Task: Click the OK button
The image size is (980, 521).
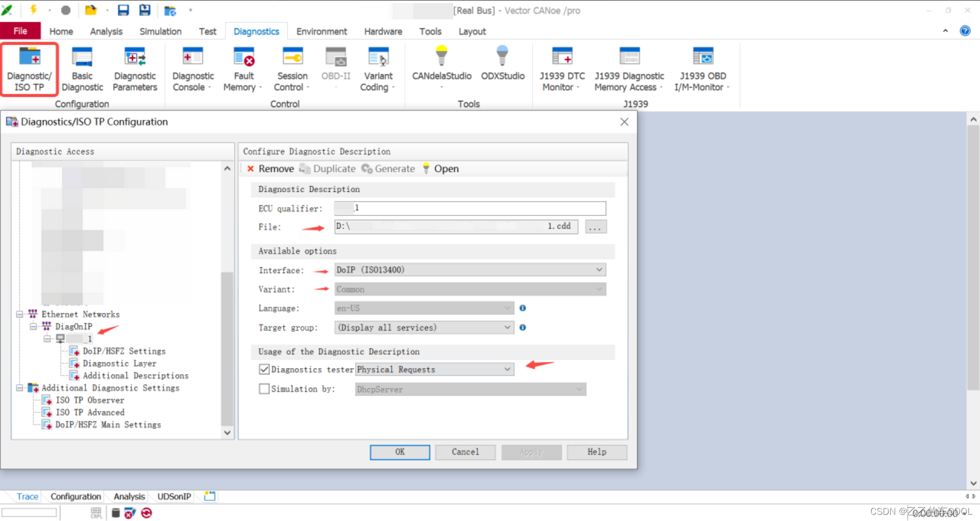Action: 400,452
